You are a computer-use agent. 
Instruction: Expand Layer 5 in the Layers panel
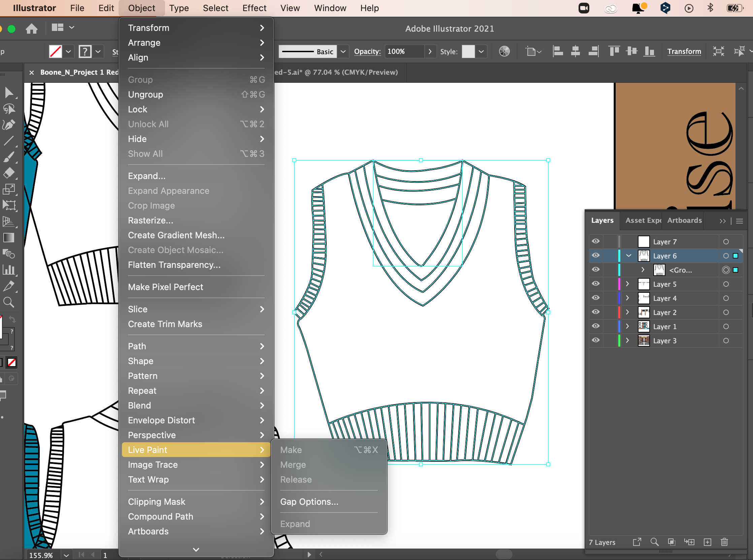click(x=627, y=284)
